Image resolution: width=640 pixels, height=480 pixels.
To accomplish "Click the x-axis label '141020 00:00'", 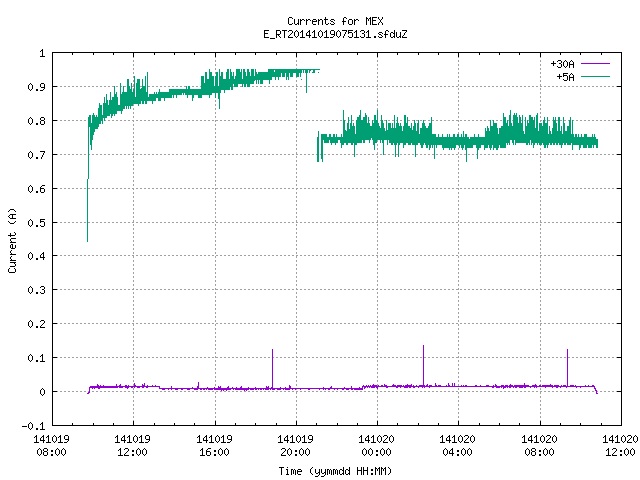I will (x=376, y=446).
